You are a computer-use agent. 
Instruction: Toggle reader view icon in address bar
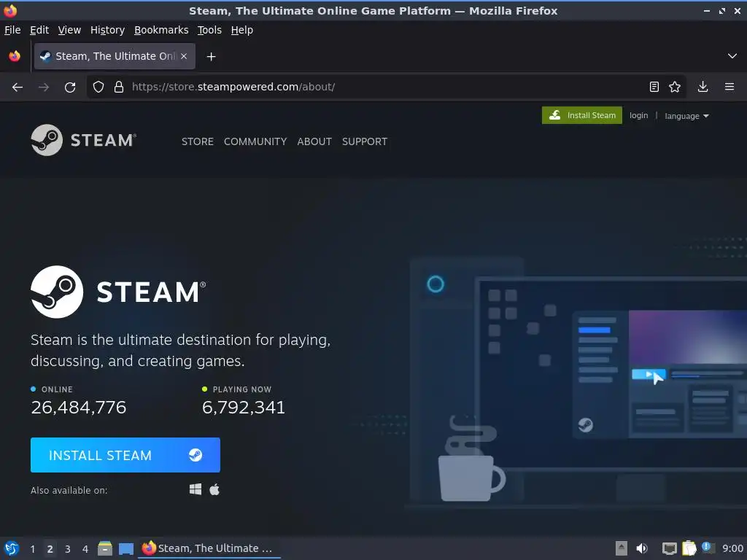pos(654,87)
